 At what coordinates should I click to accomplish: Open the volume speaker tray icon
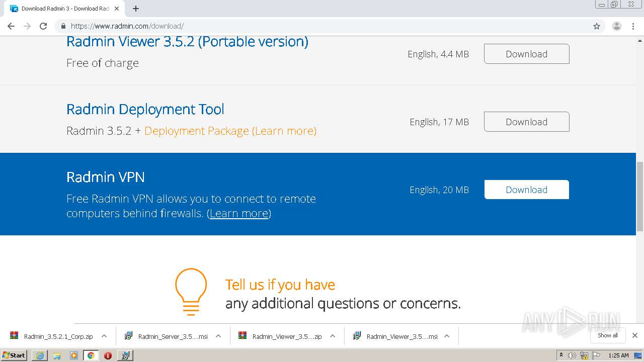tap(572, 355)
